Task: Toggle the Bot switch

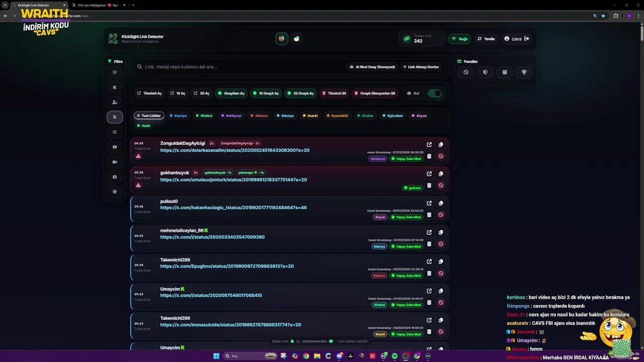Action: pos(435,94)
